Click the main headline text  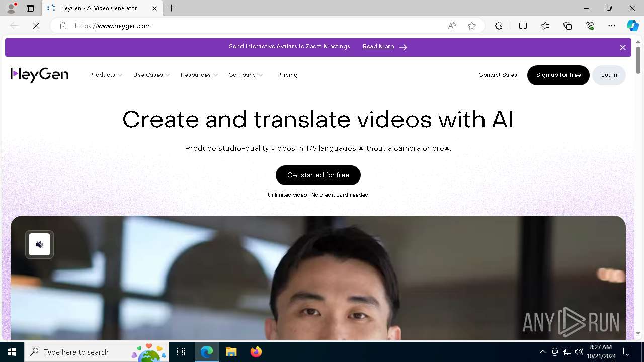pyautogui.click(x=318, y=120)
